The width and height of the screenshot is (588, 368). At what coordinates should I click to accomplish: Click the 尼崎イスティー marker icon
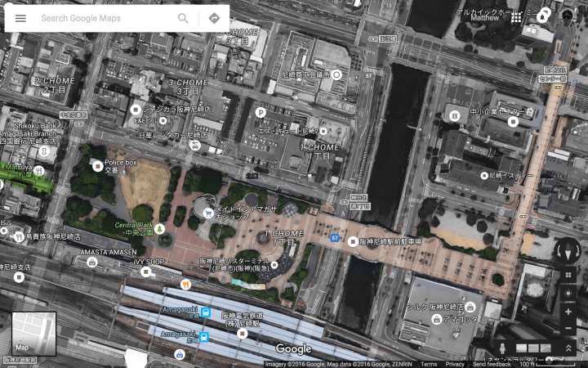[484, 175]
